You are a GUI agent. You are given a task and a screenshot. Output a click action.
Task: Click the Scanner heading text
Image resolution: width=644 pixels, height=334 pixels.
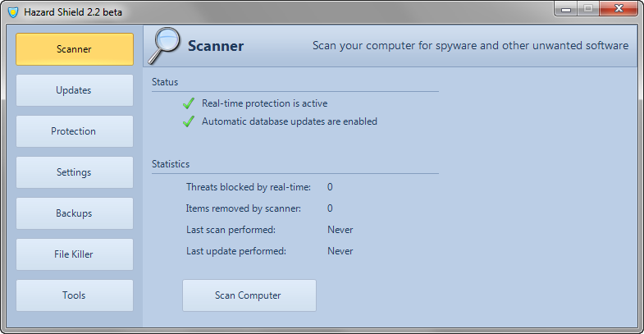point(216,46)
